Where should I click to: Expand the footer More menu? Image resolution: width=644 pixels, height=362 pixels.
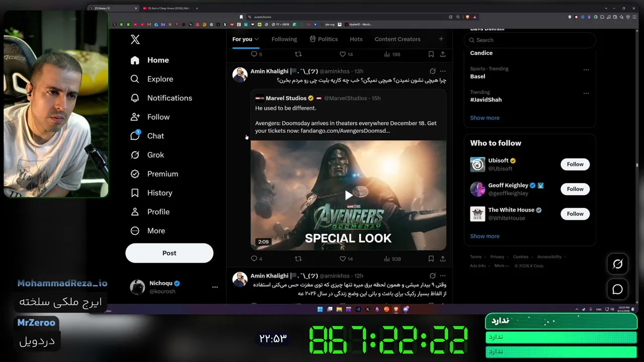point(501,266)
